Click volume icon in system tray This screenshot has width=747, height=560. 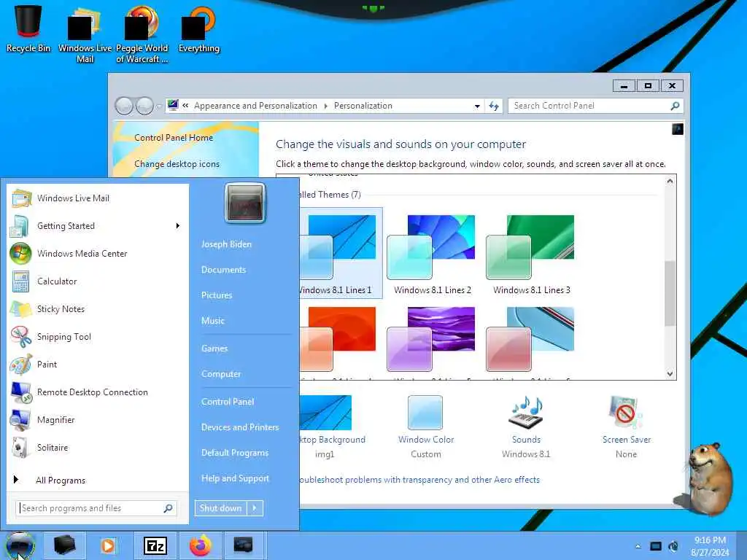pos(673,546)
